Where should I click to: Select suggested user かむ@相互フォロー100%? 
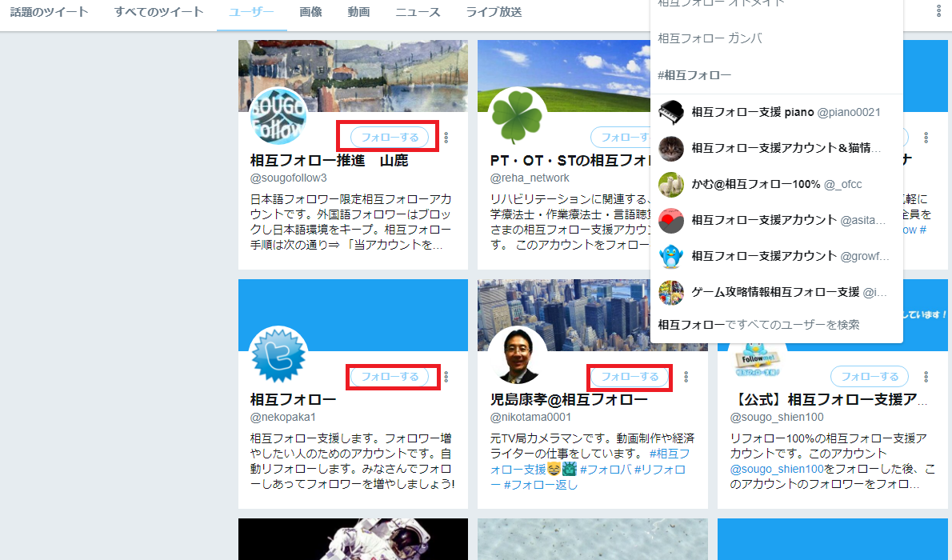pos(777,185)
